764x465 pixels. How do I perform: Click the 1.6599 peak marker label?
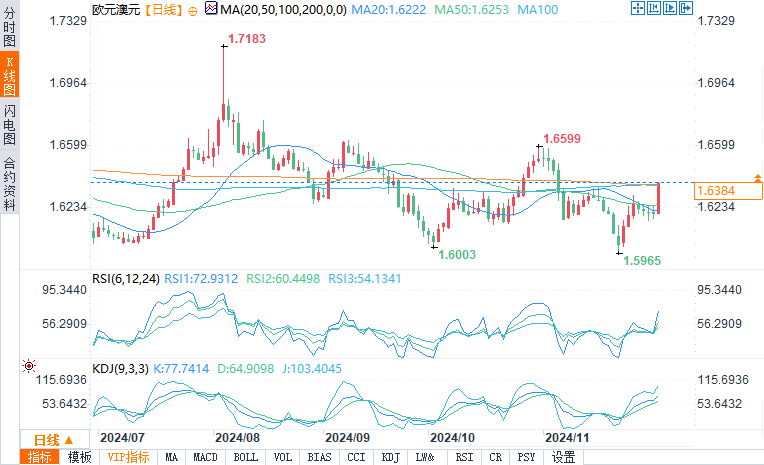pos(562,139)
